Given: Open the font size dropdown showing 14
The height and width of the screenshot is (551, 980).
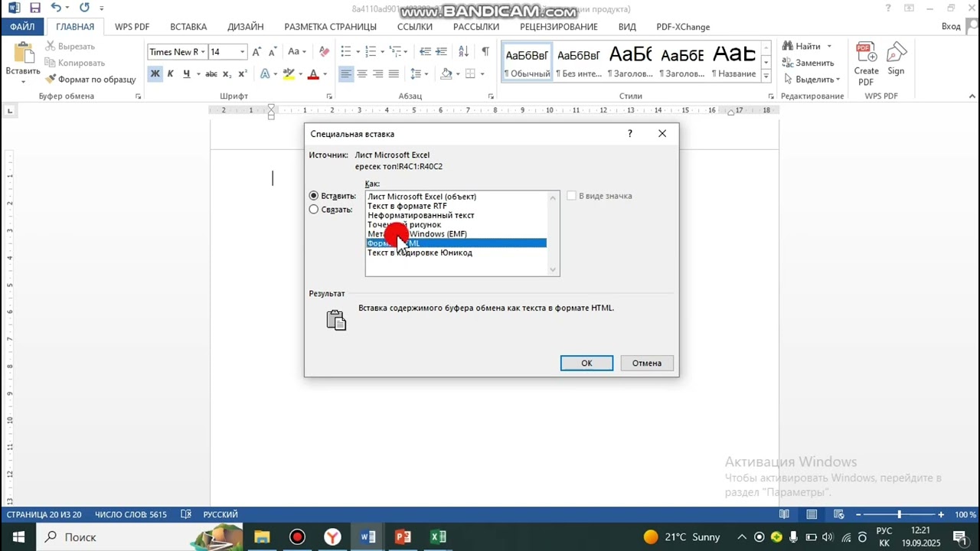Looking at the screenshot, I should click(x=243, y=52).
